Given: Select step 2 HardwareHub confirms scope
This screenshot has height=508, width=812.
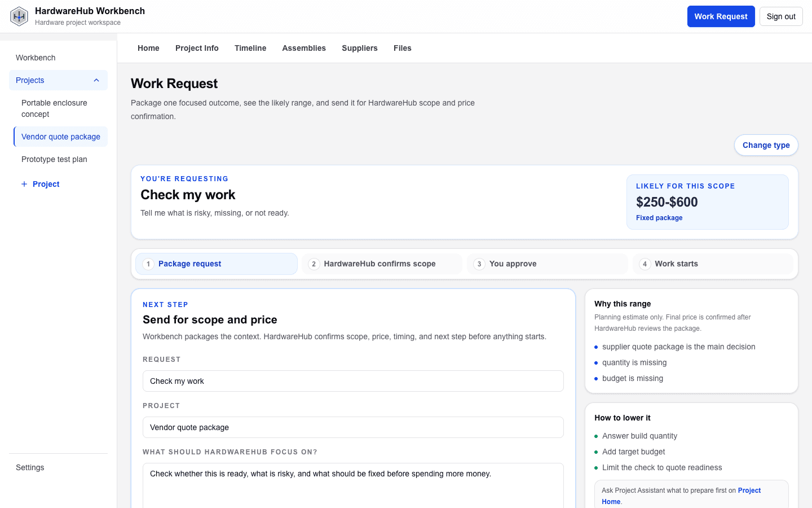Looking at the screenshot, I should click(x=382, y=264).
